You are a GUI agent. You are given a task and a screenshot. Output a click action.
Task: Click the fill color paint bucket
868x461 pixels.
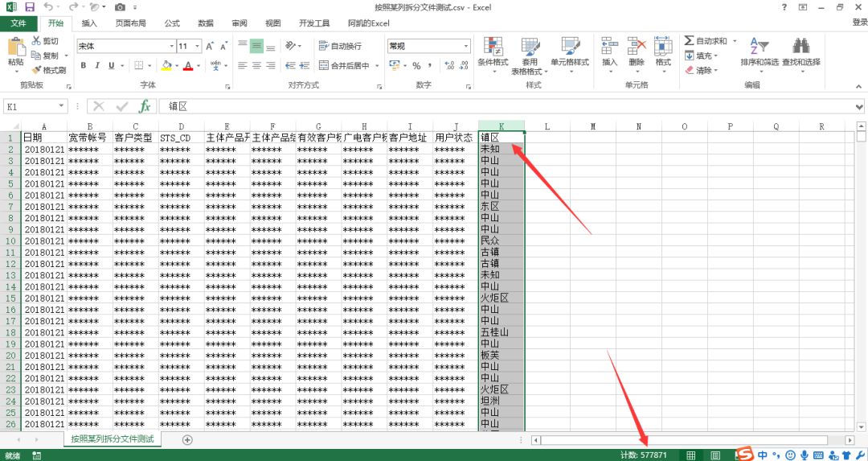pos(166,65)
